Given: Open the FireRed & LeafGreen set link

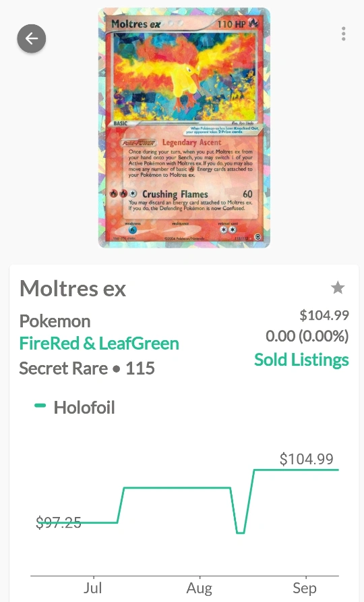Looking at the screenshot, I should 99,344.
